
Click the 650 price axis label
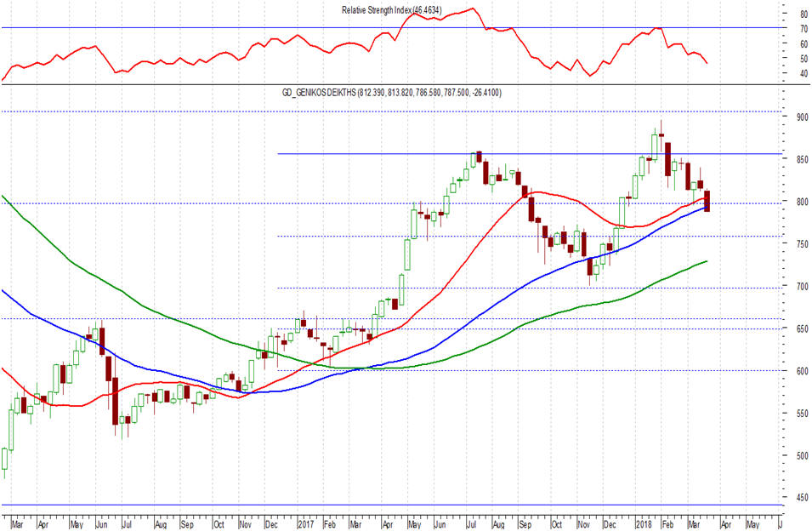tap(802, 329)
